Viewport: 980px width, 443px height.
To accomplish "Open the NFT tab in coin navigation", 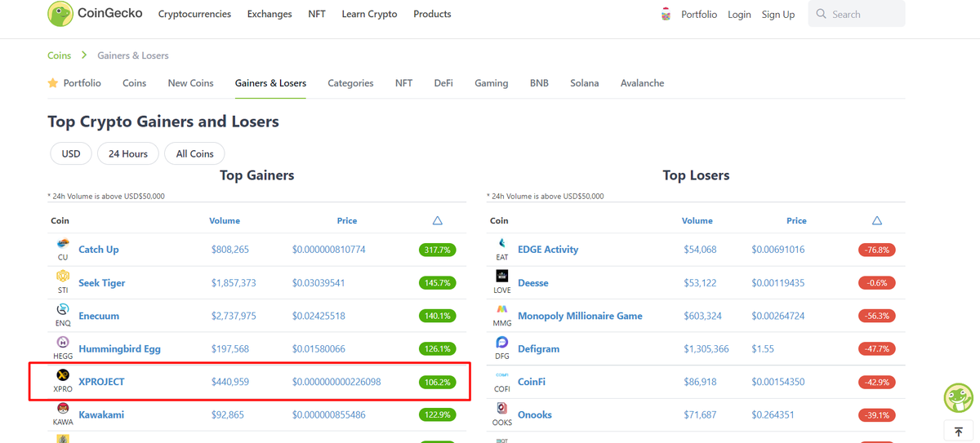I will [403, 83].
